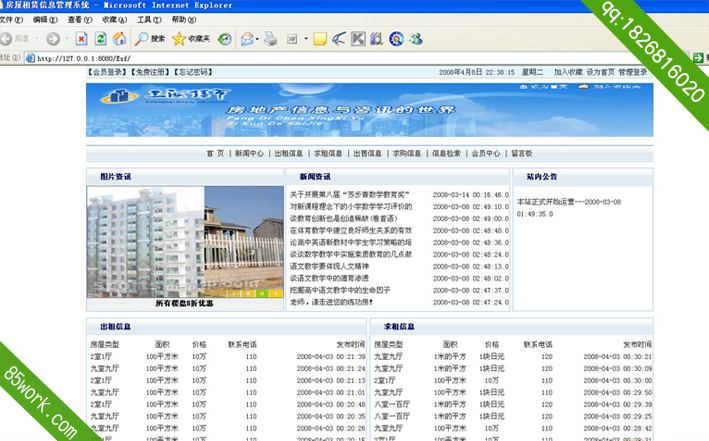
Task: Click the 会员登录 link at top
Action: point(109,72)
